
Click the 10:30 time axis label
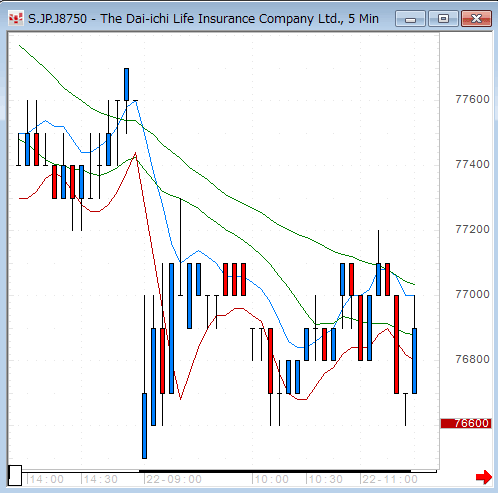pyautogui.click(x=326, y=479)
